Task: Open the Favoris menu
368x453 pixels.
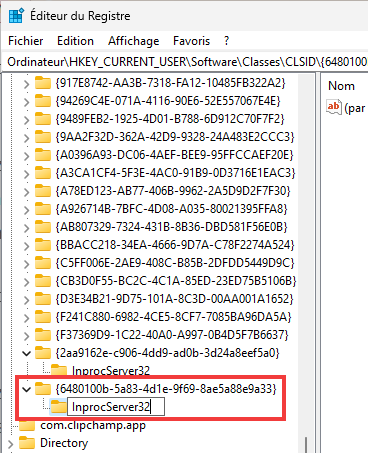Action: pyautogui.click(x=191, y=41)
